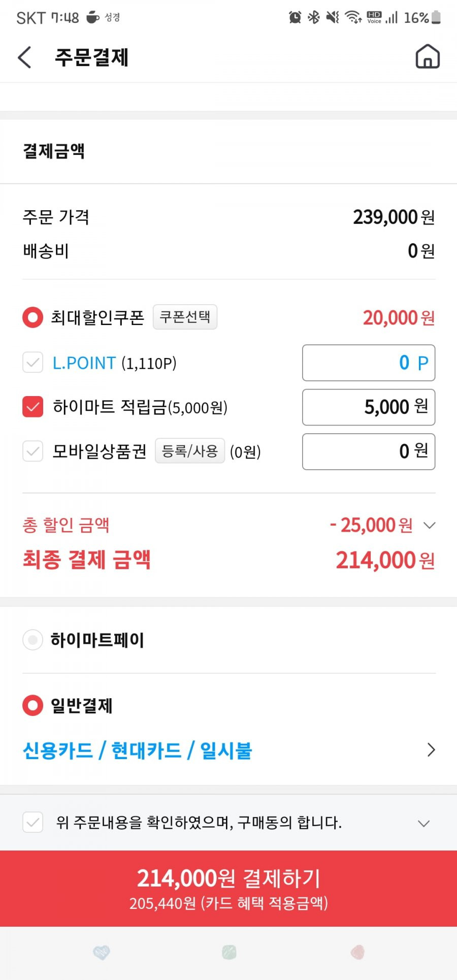This screenshot has width=457, height=980.
Task: Tap 214,000원 결제하기 pay button
Action: [228, 888]
